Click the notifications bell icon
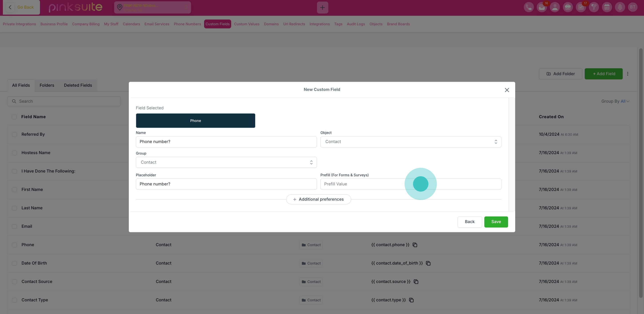The height and width of the screenshot is (314, 644). click(620, 7)
